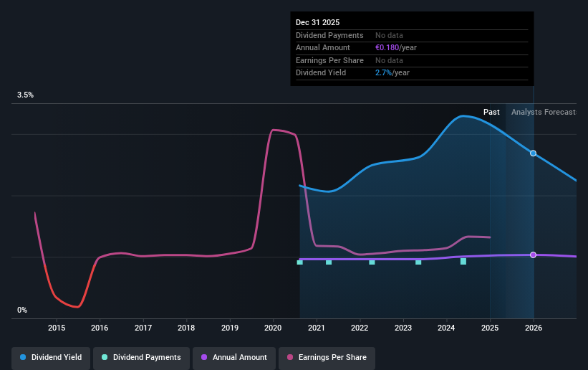Click the 3.5% y-axis label
The width and height of the screenshot is (588, 370).
[25, 95]
